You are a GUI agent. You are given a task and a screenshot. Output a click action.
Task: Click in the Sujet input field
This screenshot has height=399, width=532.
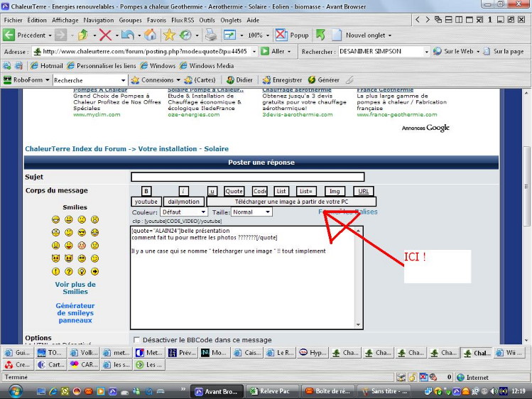pos(247,177)
